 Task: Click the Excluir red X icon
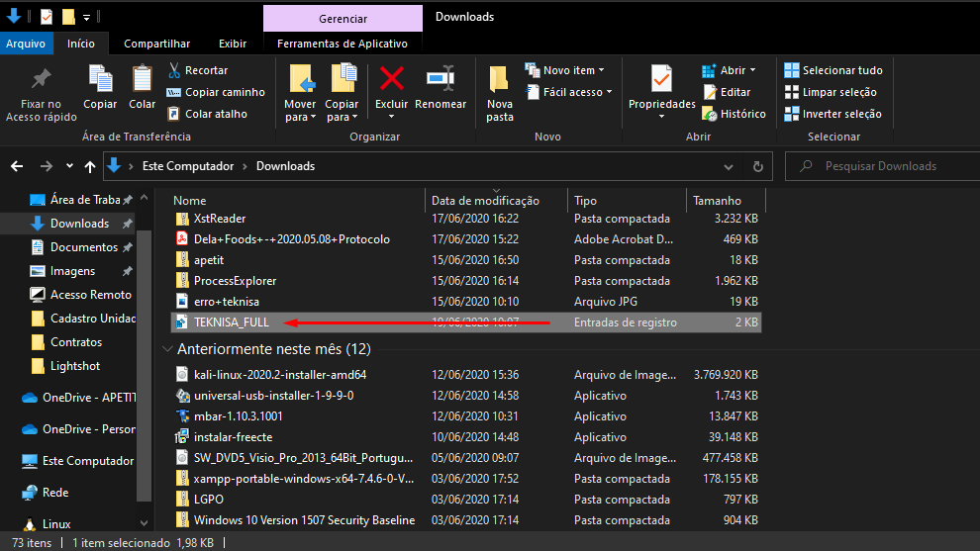click(392, 79)
